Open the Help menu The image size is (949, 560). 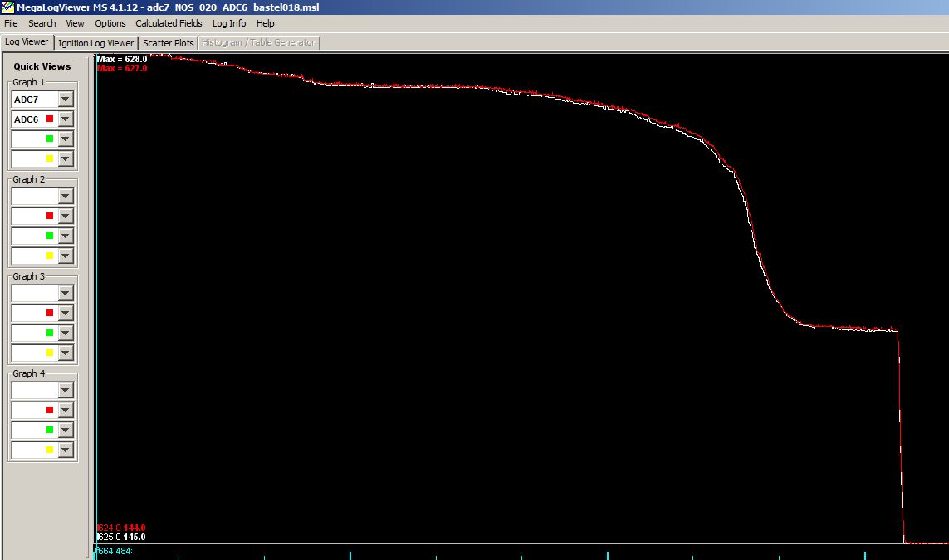(x=265, y=23)
